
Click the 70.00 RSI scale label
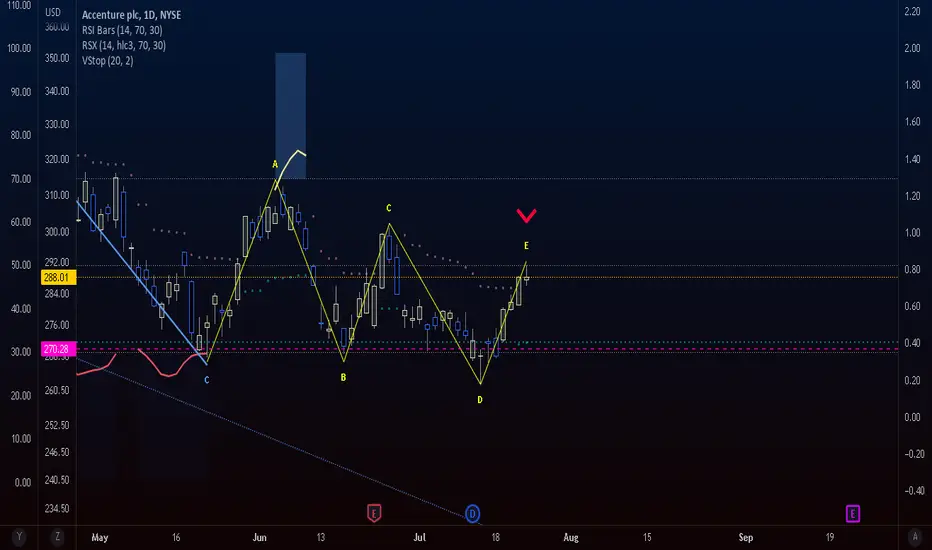click(21, 179)
